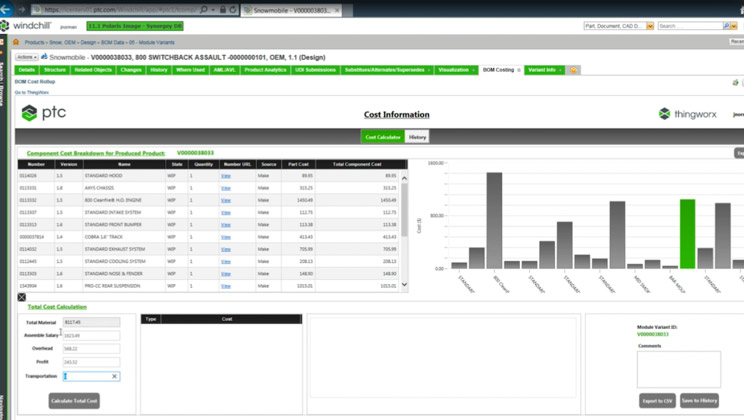
Task: Click the table scroll-down arrow
Action: pyautogui.click(x=404, y=285)
